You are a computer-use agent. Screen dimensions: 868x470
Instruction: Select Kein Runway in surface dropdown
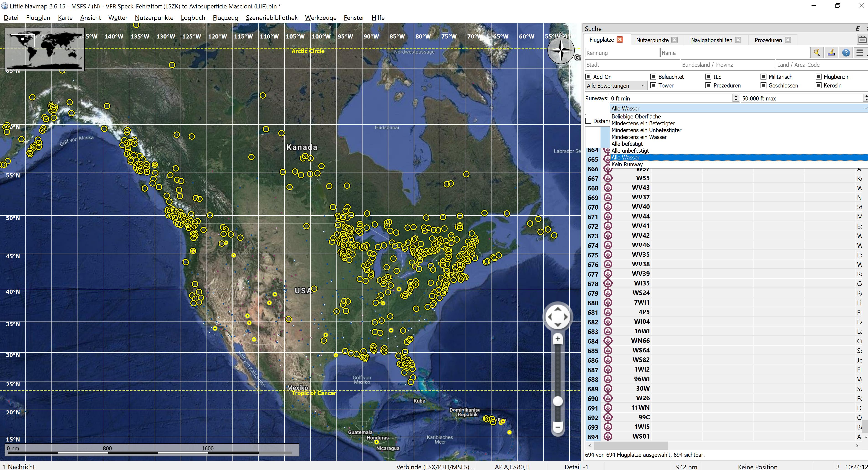tap(739, 164)
